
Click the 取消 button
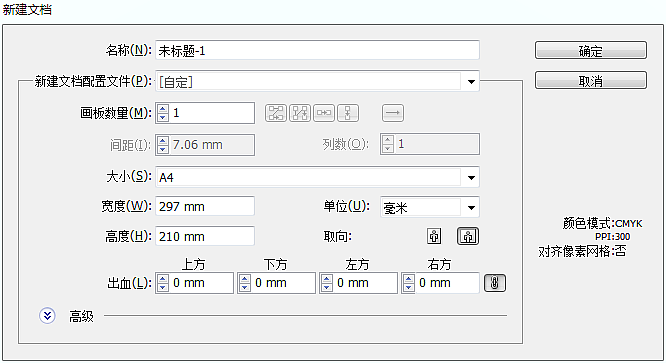point(590,80)
